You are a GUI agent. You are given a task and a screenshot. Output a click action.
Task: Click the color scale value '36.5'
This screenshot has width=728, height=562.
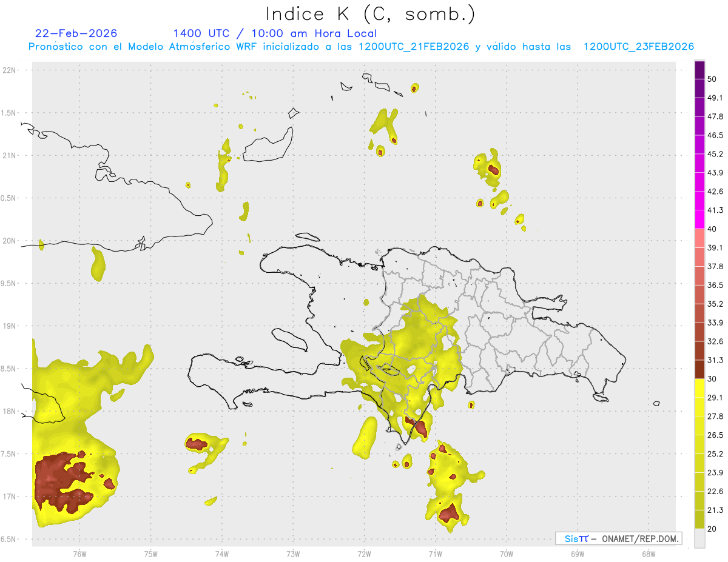(x=715, y=285)
